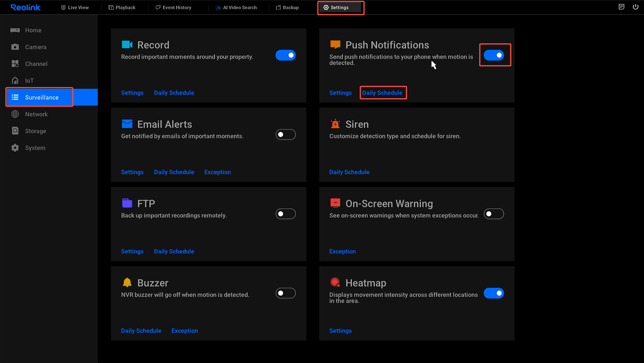Viewport: 644px width, 363px height.
Task: Open the message log icon near power button
Action: [x=621, y=7]
